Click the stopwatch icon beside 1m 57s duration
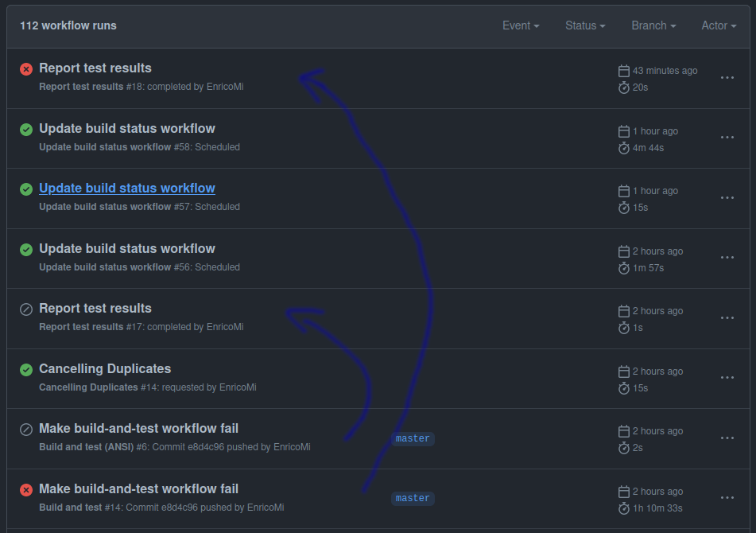The width and height of the screenshot is (756, 533). pos(624,268)
